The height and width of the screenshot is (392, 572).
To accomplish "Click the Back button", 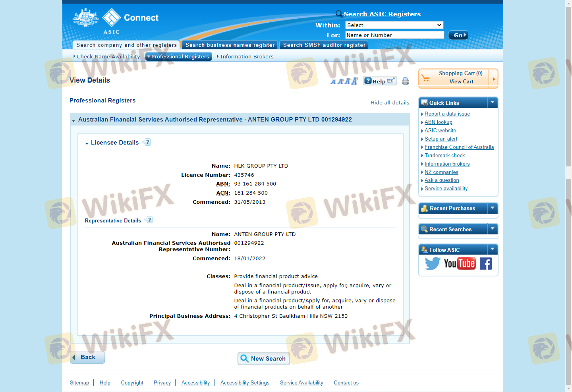I will click(x=87, y=357).
